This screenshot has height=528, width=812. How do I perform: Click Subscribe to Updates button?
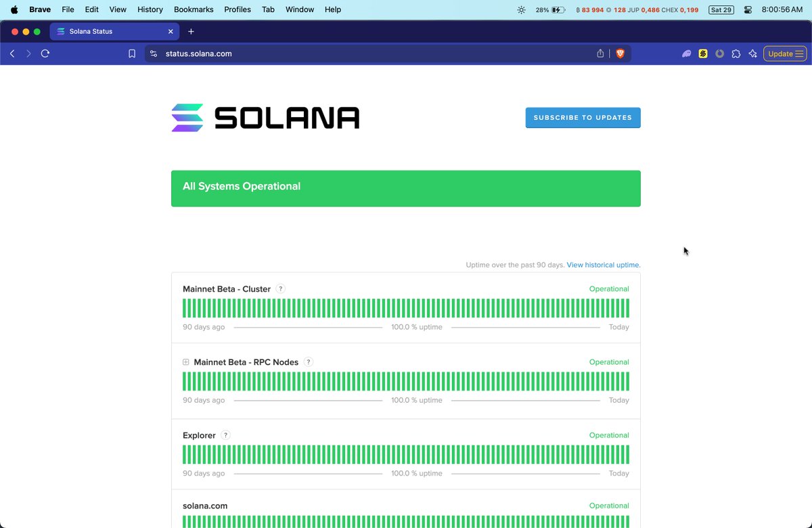583,117
